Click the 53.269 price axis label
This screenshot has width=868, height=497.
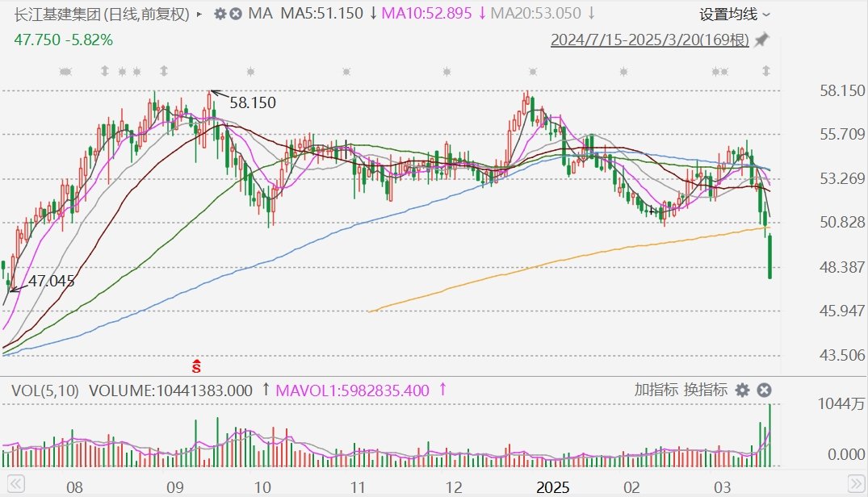[842, 178]
